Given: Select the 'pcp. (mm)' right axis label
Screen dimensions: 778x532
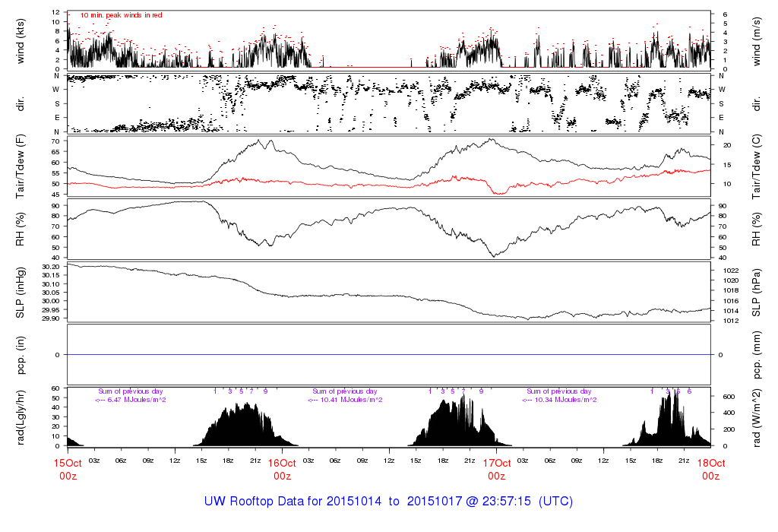Looking at the screenshot, I should pos(757,355).
